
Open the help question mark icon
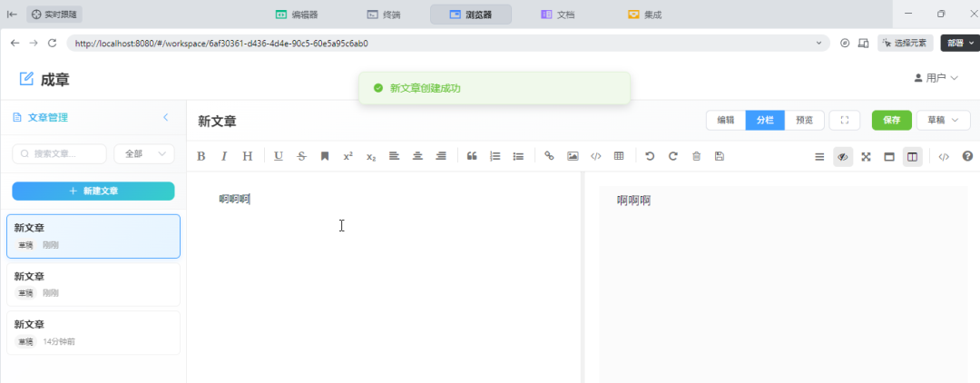[967, 156]
